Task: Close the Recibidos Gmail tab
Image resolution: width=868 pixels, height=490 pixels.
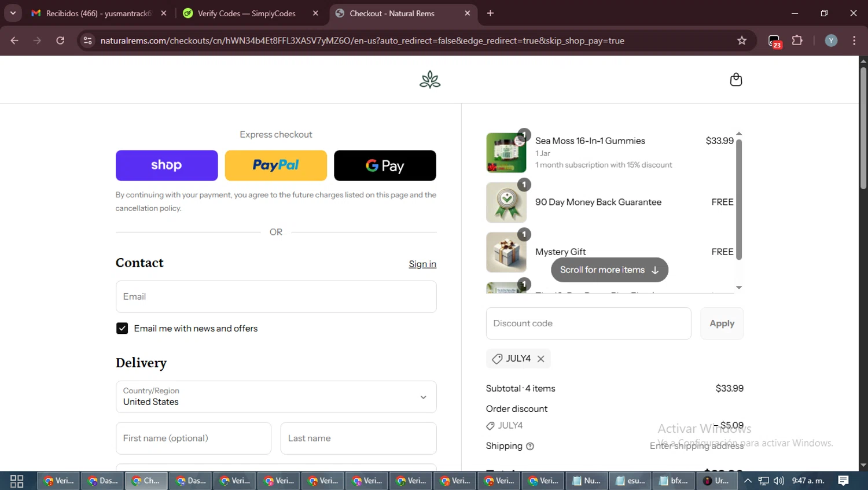Action: click(x=164, y=13)
